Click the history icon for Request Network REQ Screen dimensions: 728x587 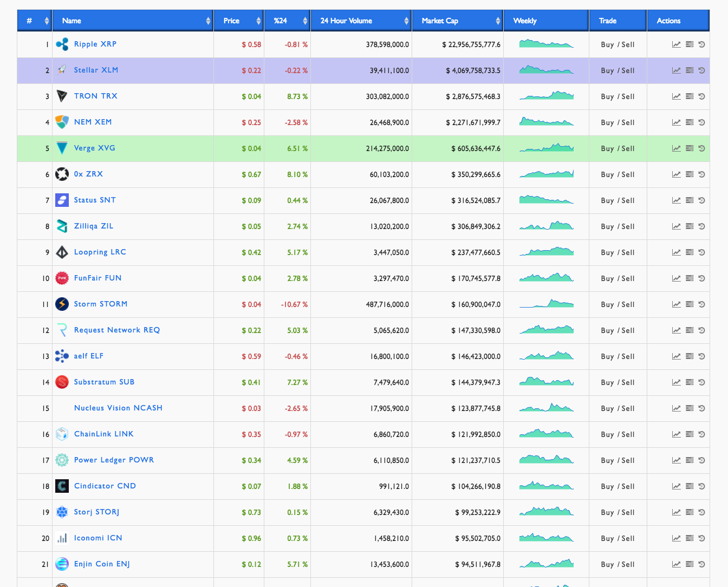pos(701,330)
